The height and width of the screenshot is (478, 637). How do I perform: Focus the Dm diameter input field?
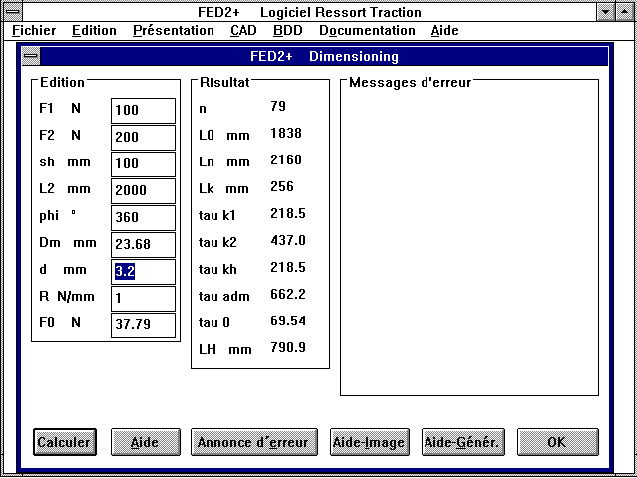pyautogui.click(x=143, y=245)
